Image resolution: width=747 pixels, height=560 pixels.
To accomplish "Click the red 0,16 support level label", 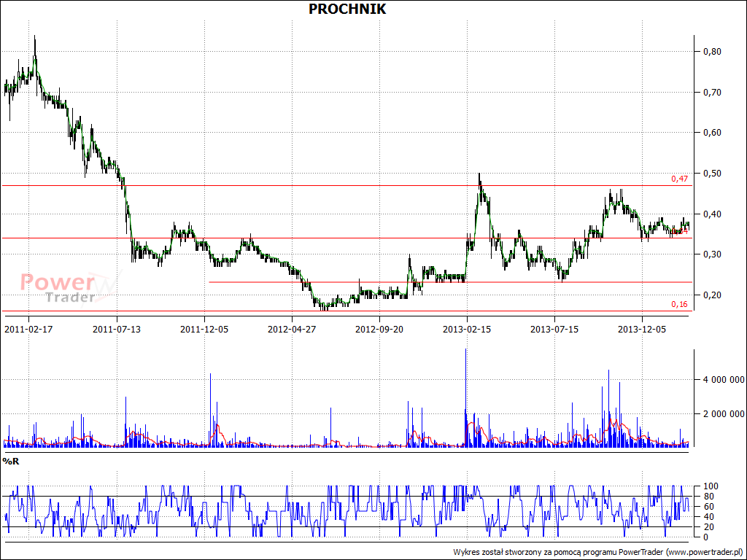I will (680, 304).
